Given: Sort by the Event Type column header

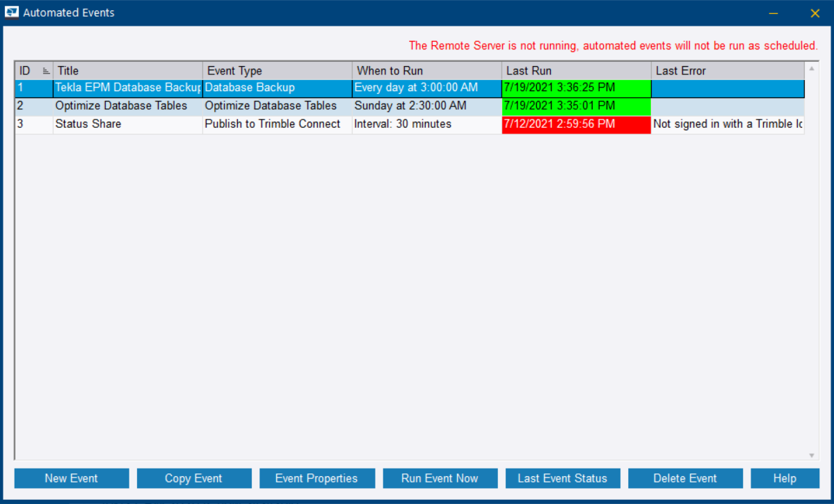Looking at the screenshot, I should (277, 71).
